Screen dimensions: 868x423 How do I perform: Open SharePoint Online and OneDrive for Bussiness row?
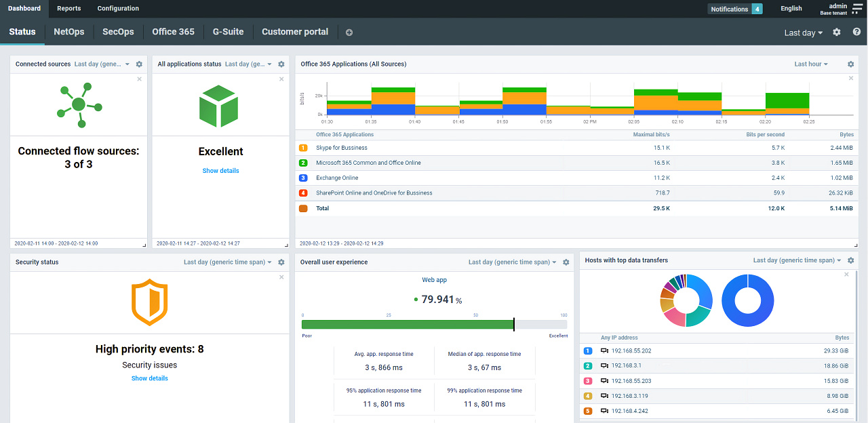[x=576, y=193]
